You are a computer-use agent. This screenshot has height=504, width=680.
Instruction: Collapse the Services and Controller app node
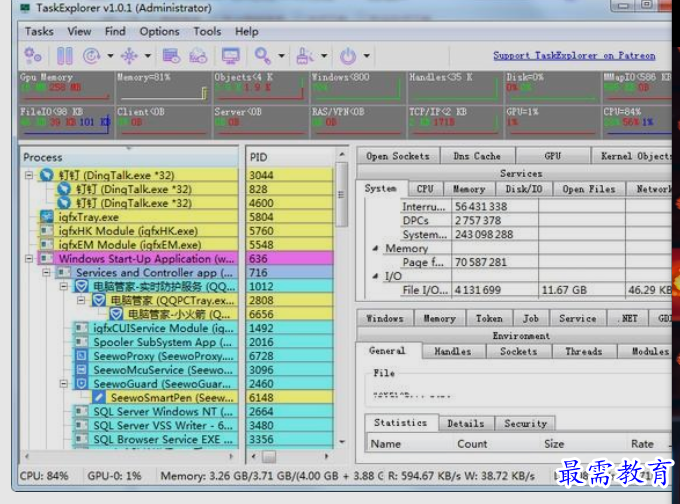(x=46, y=272)
